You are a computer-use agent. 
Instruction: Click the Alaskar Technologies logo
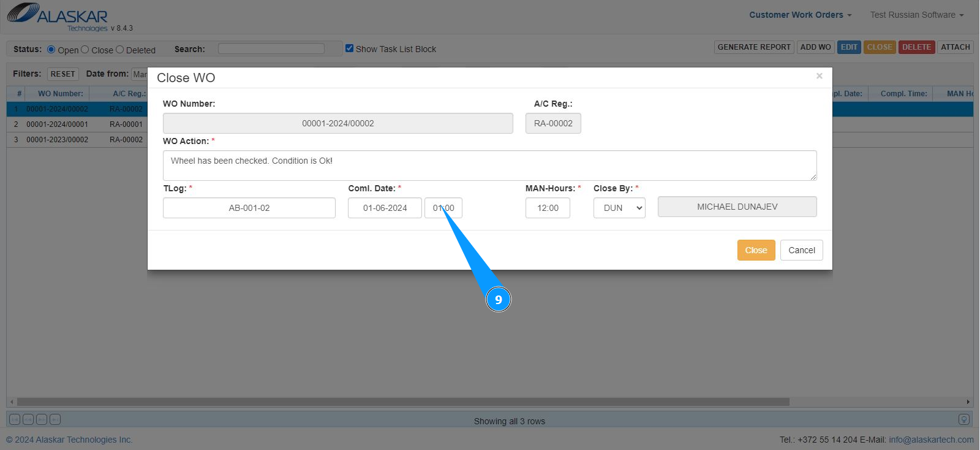click(x=57, y=17)
